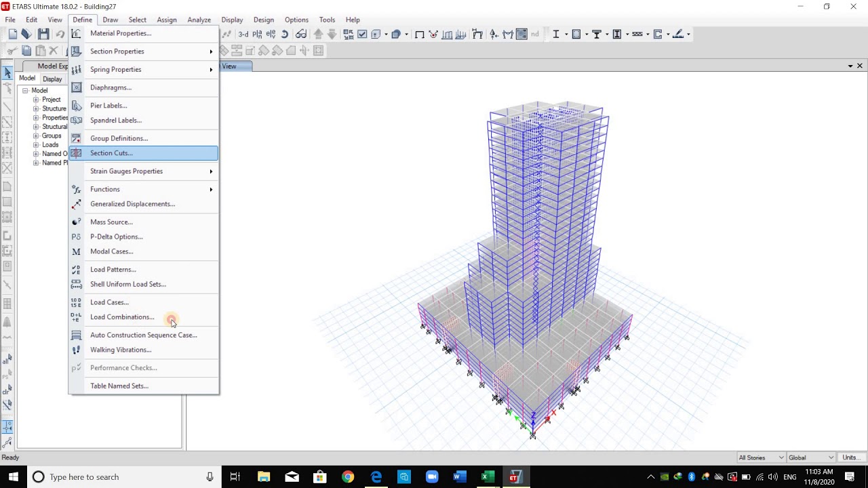Select Load Patterns menu item

[x=144, y=270]
